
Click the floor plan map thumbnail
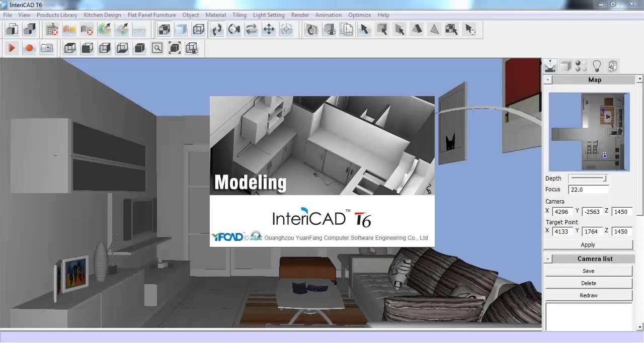tap(589, 132)
